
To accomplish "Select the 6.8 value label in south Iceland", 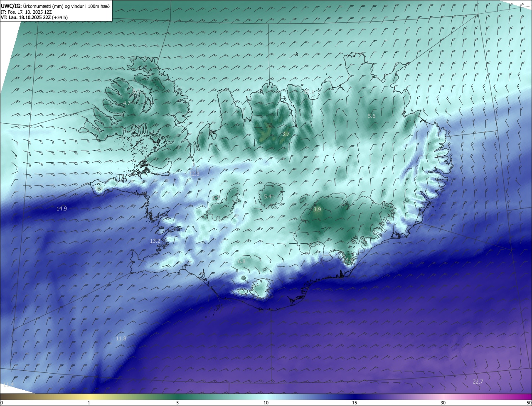I will pos(241,262).
